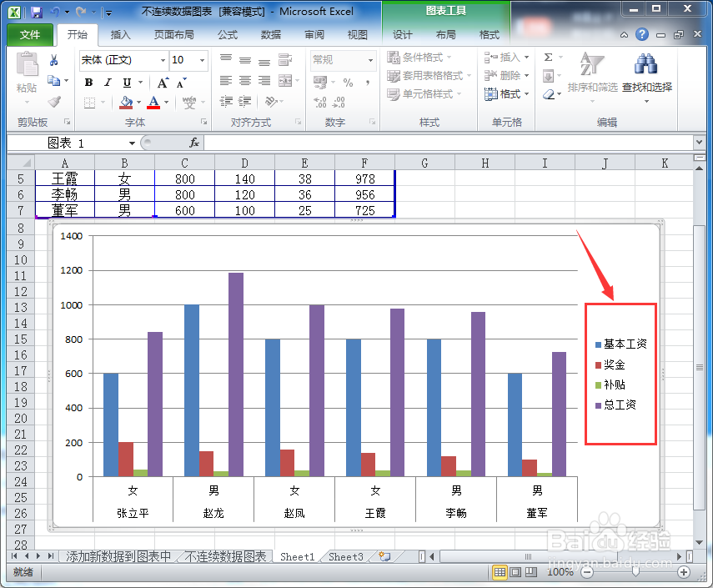Open the 格式 cells format dropdown
This screenshot has width=713, height=588.
point(506,94)
